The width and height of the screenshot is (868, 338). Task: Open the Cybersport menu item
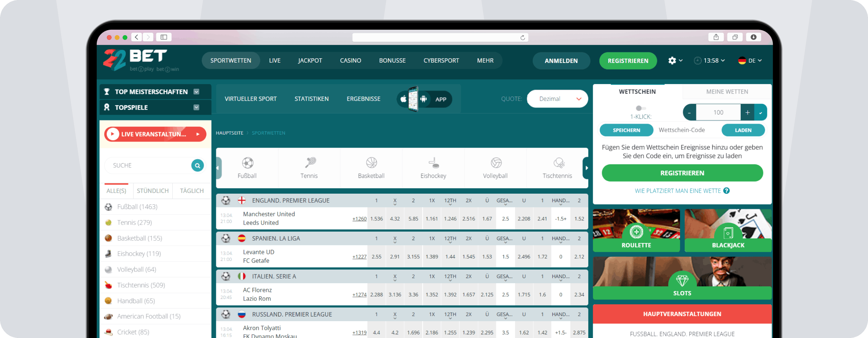[441, 61]
